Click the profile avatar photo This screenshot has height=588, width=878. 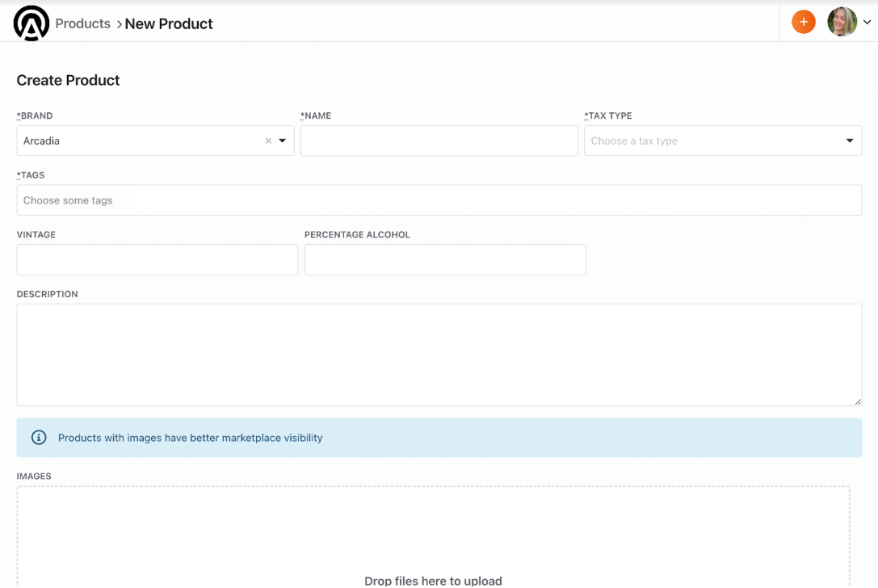(x=842, y=22)
